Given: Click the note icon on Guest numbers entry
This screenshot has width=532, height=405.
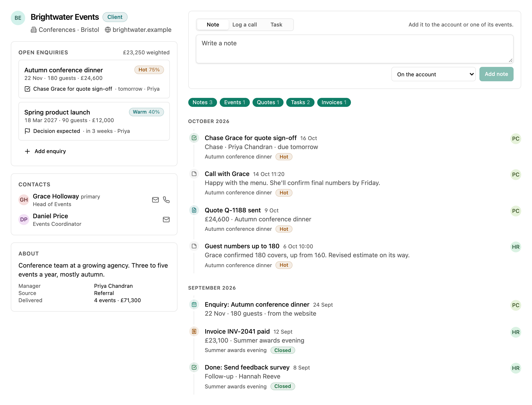Looking at the screenshot, I should click(x=194, y=246).
